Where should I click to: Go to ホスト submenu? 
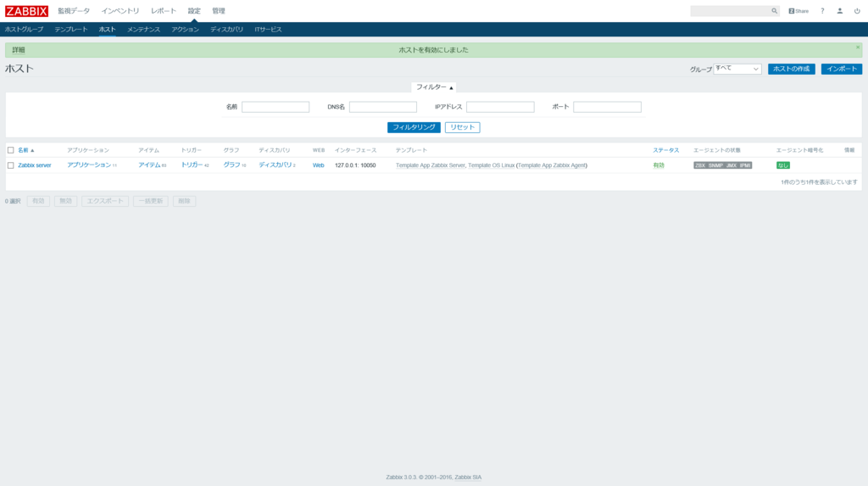(x=108, y=30)
